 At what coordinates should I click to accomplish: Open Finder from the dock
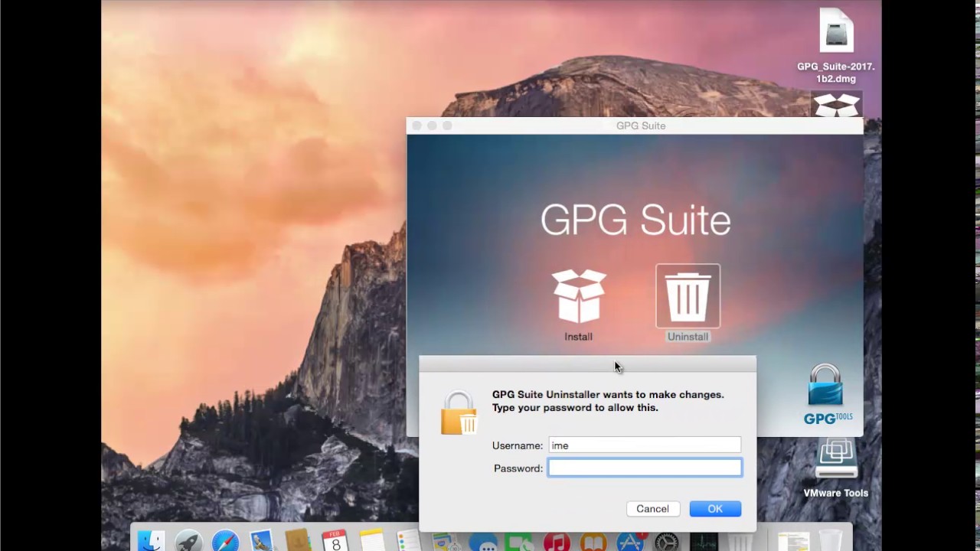(x=152, y=541)
